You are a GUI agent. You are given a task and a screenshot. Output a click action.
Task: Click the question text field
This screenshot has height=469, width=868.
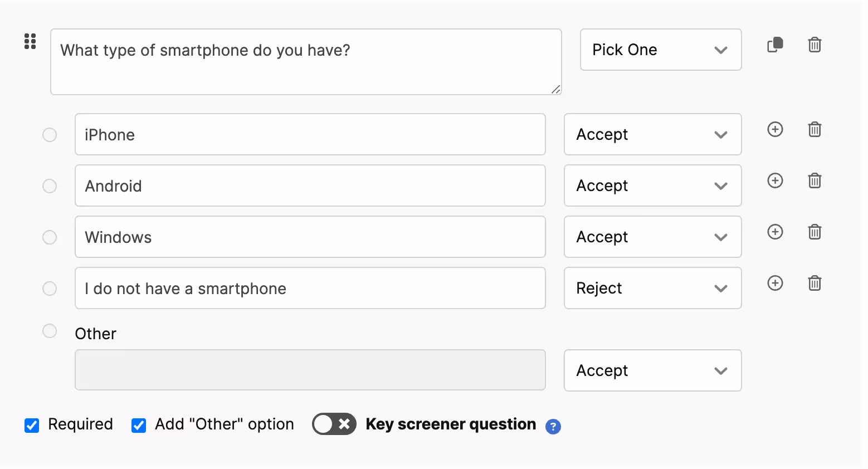pos(305,62)
